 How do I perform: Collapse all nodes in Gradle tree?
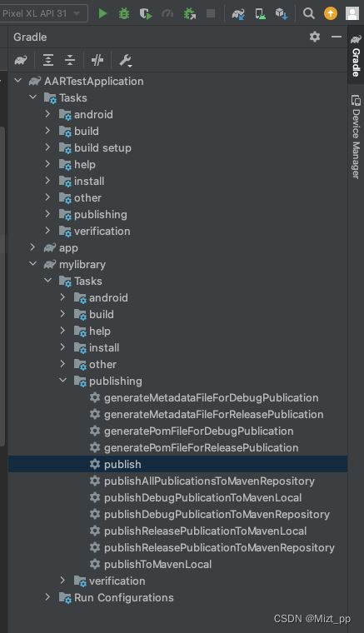(70, 61)
